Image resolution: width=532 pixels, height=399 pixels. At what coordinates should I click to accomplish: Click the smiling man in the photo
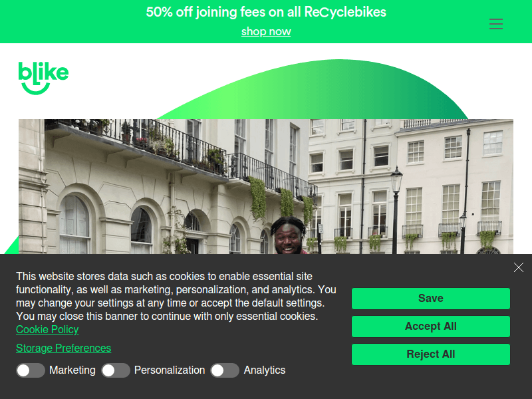pyautogui.click(x=289, y=235)
